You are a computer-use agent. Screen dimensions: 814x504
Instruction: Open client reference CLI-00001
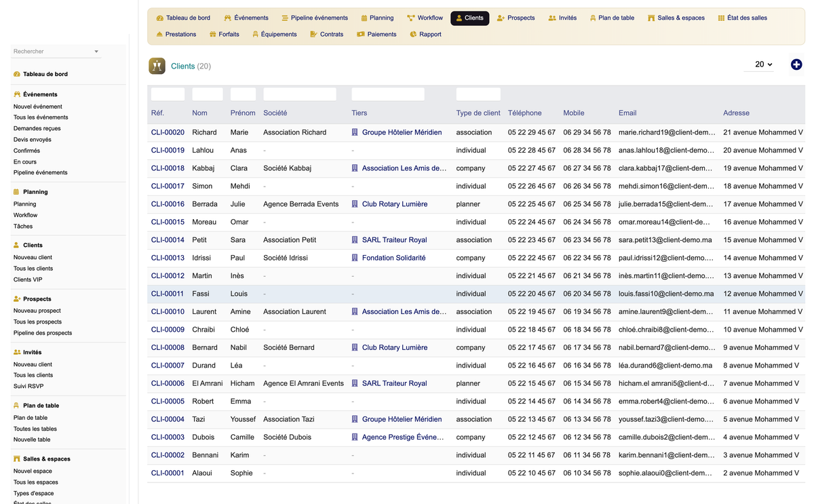pos(168,473)
